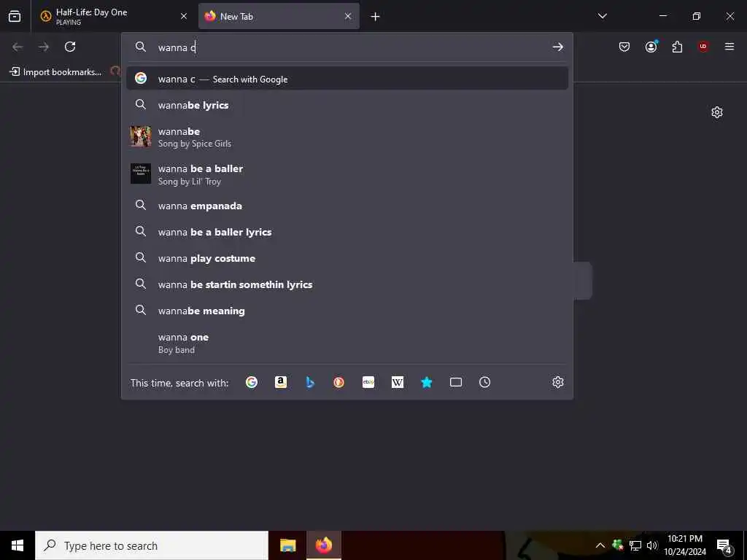The height and width of the screenshot is (560, 747).
Task: Search in Bookmarks star icon
Action: click(426, 382)
